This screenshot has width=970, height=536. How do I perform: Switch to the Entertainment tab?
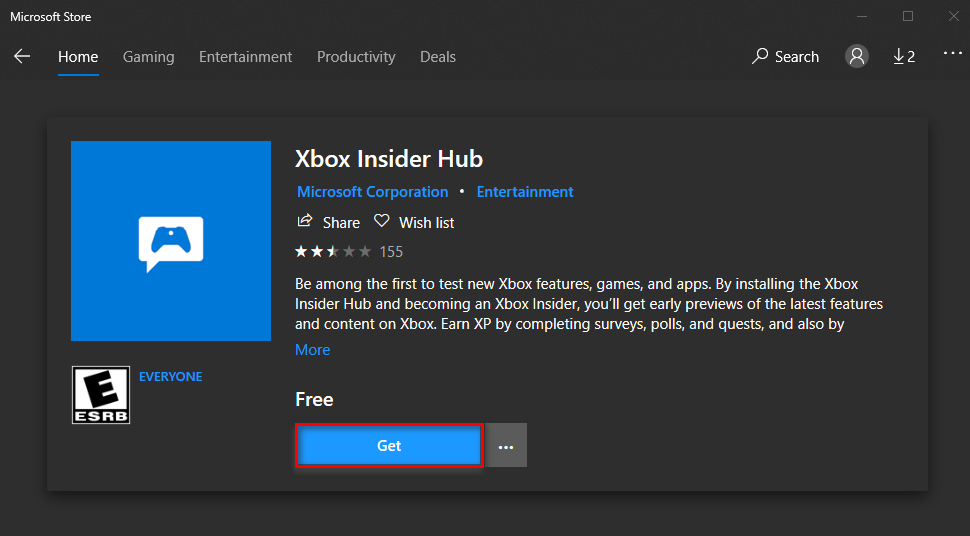[x=245, y=57]
